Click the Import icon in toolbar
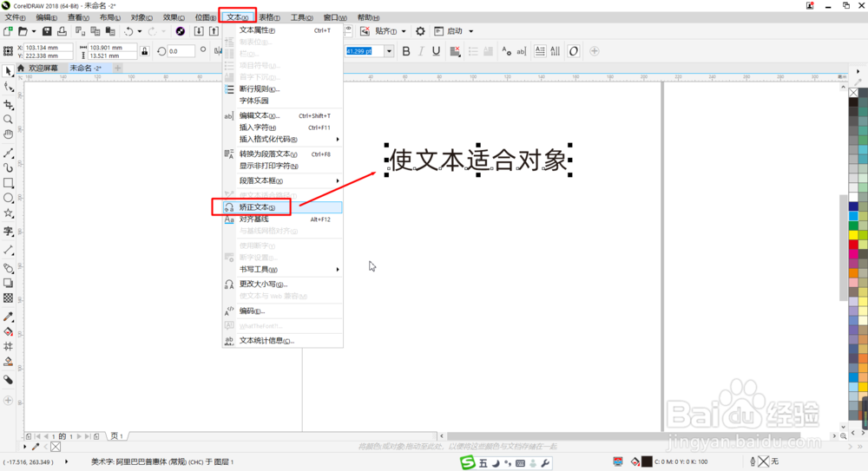The height and width of the screenshot is (471, 868). tap(199, 31)
